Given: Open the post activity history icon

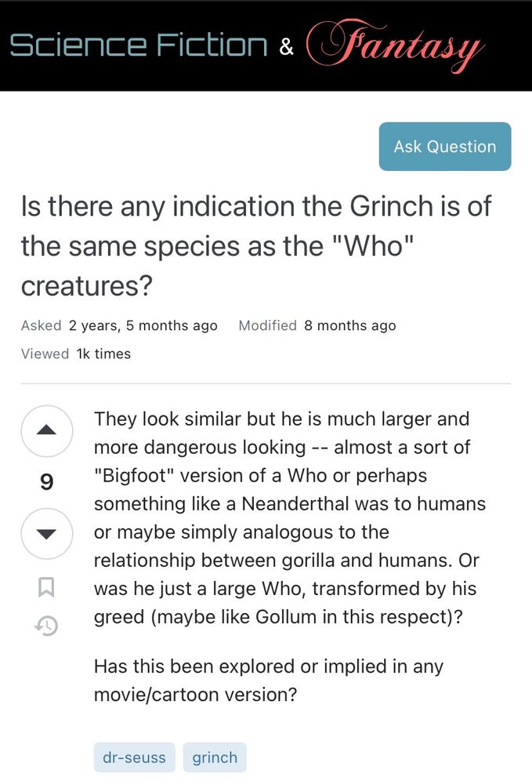Looking at the screenshot, I should point(47,625).
